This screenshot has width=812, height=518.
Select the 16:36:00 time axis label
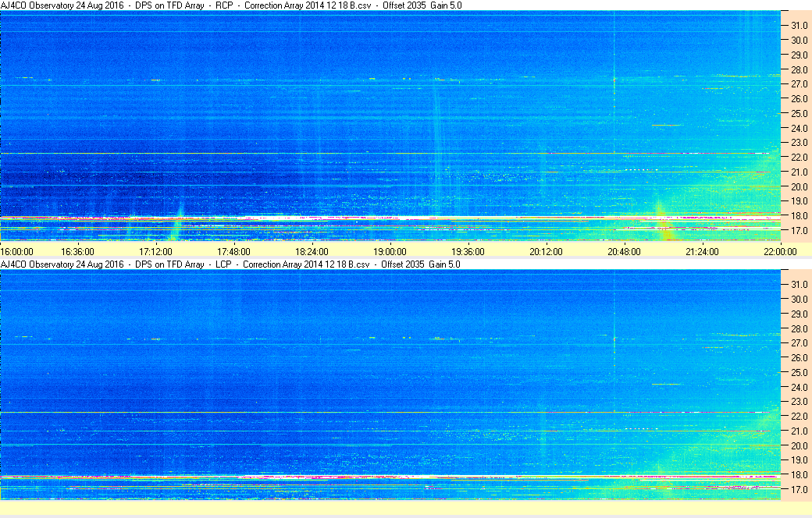77,251
